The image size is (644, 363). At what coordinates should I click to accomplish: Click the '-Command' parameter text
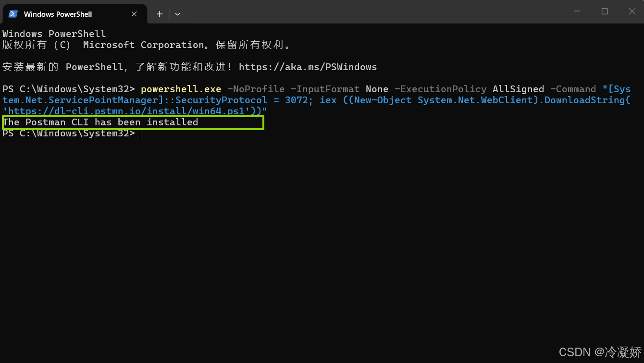[573, 89]
